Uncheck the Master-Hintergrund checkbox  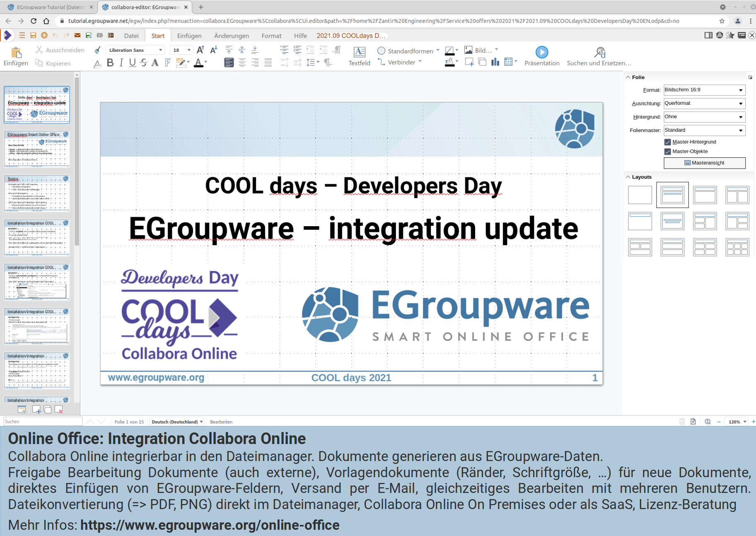[x=667, y=142]
